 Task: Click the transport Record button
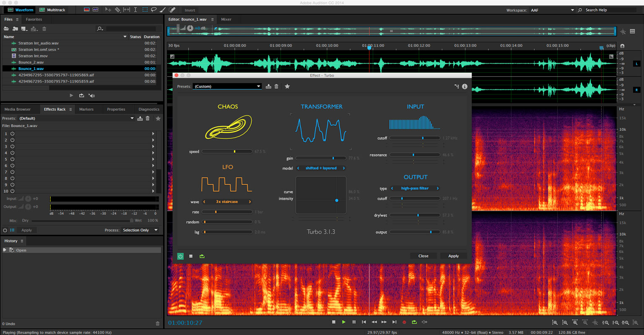(404, 322)
